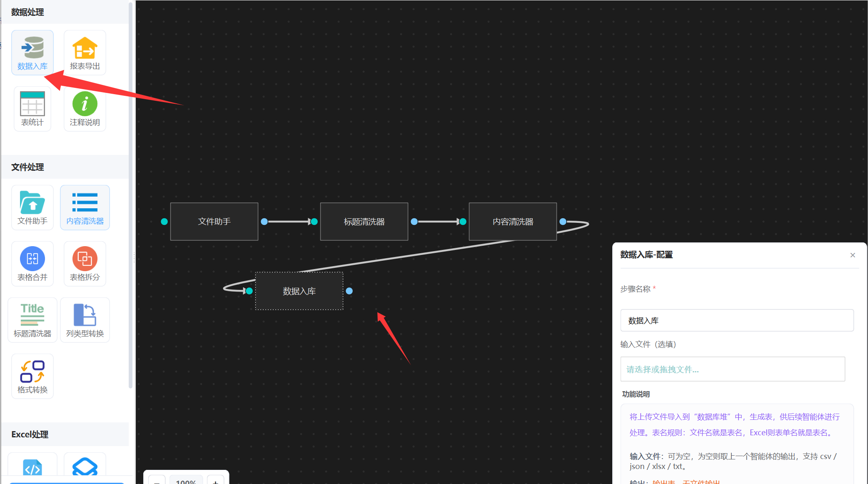The height and width of the screenshot is (484, 868).
Task: Select the 报表导出 tool
Action: point(85,52)
